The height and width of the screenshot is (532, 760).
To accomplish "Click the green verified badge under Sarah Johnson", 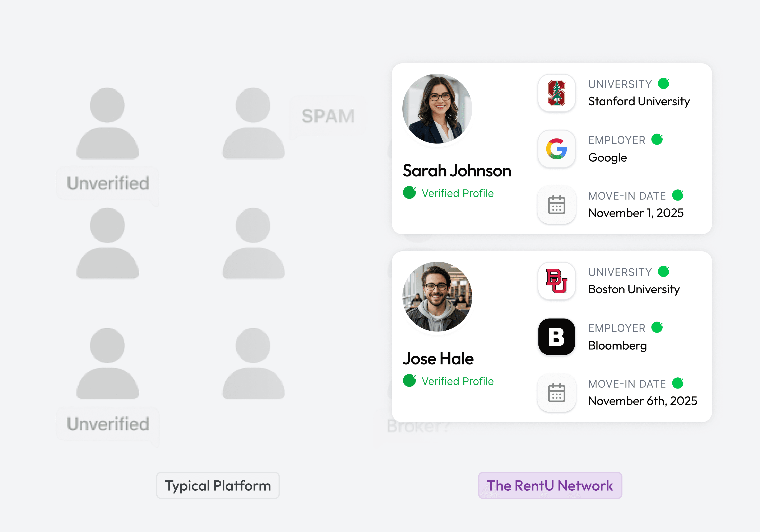I will (x=409, y=193).
